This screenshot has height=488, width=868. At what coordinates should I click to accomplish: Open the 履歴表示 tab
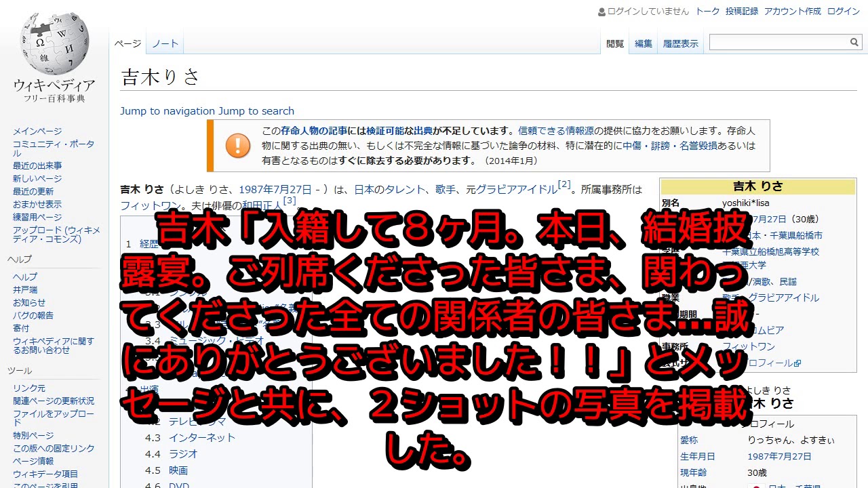[680, 43]
